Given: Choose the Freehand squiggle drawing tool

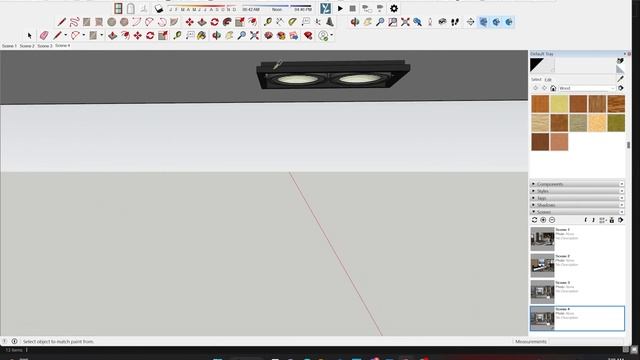Looking at the screenshot, I should click(74, 22).
